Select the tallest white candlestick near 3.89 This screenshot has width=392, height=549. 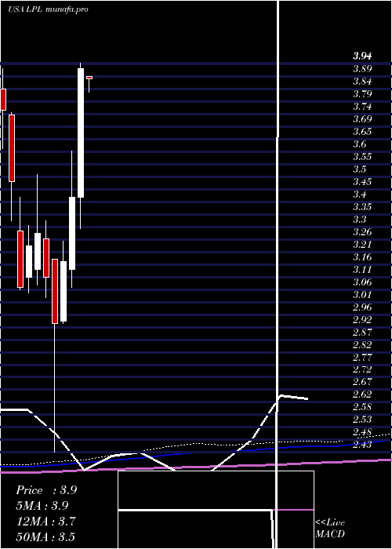tap(81, 133)
